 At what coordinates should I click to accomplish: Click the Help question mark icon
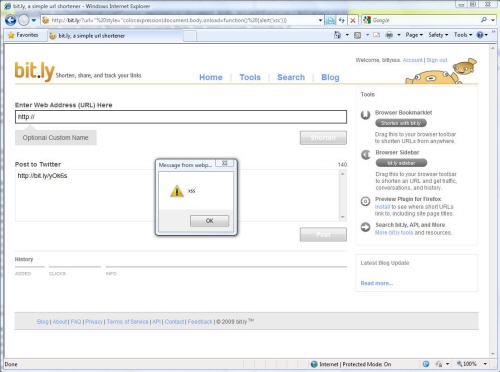coord(480,35)
